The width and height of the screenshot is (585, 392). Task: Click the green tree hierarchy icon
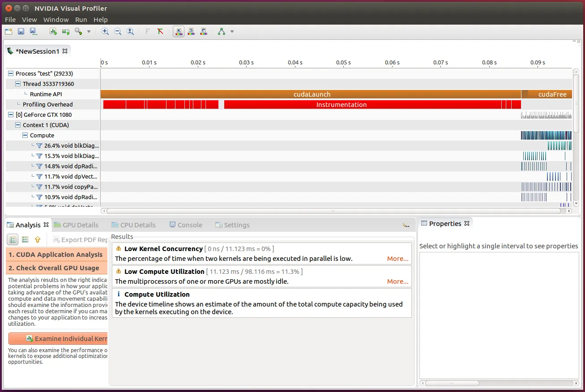(222, 31)
